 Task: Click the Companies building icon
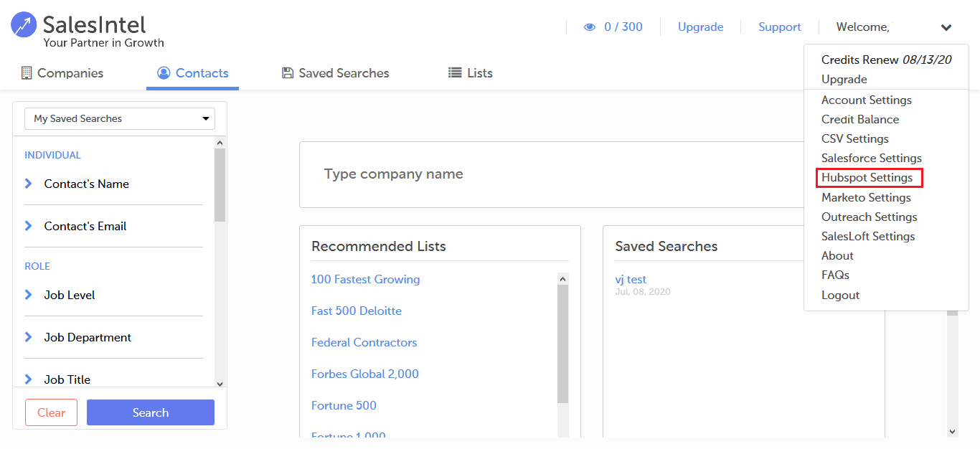pyautogui.click(x=27, y=73)
